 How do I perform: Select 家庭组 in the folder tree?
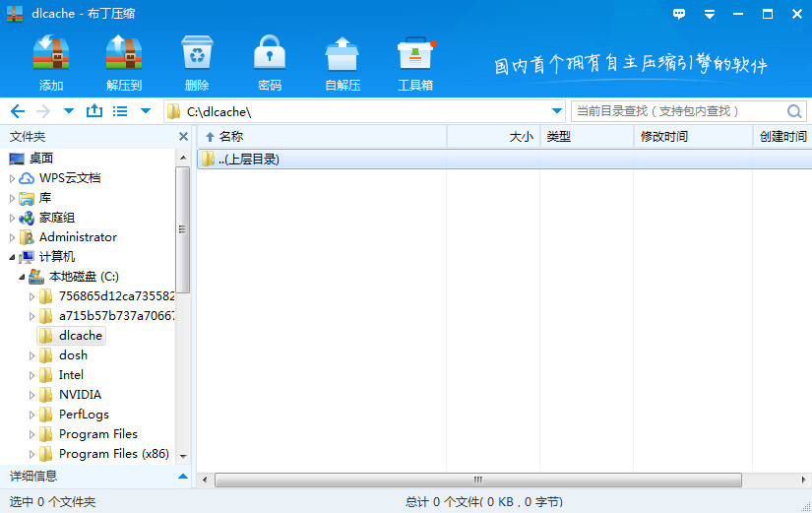tap(57, 218)
